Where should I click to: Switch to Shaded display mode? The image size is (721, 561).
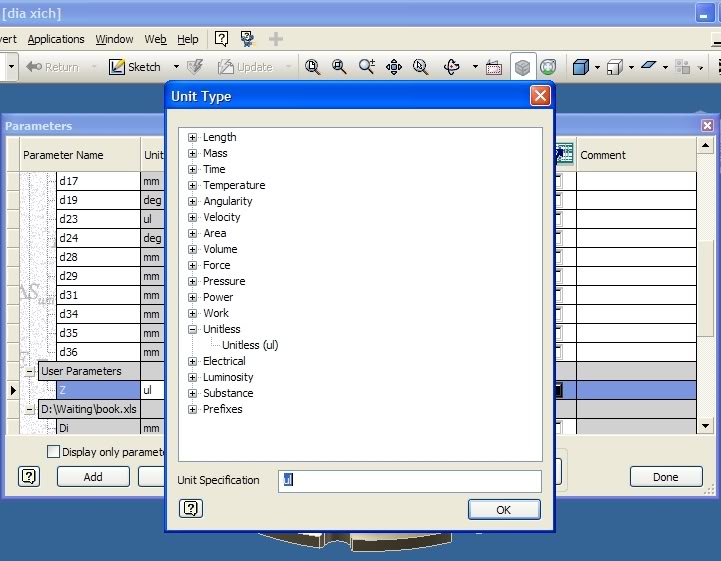click(522, 68)
